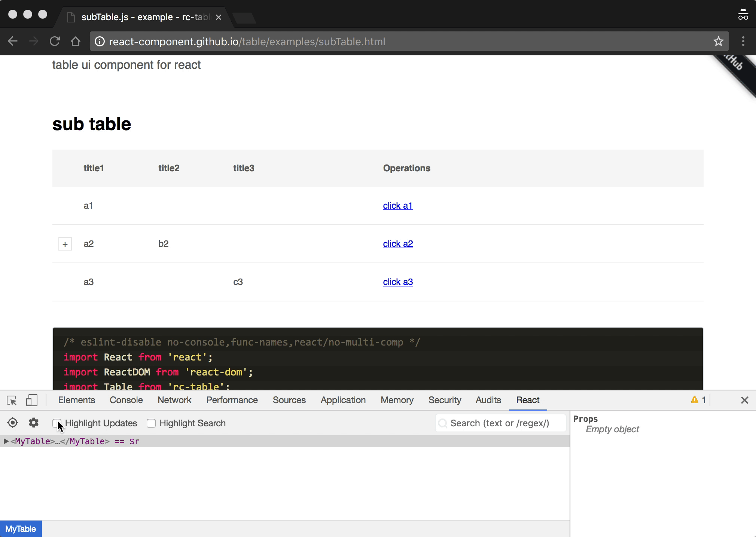Switch to the Console tab

click(126, 400)
